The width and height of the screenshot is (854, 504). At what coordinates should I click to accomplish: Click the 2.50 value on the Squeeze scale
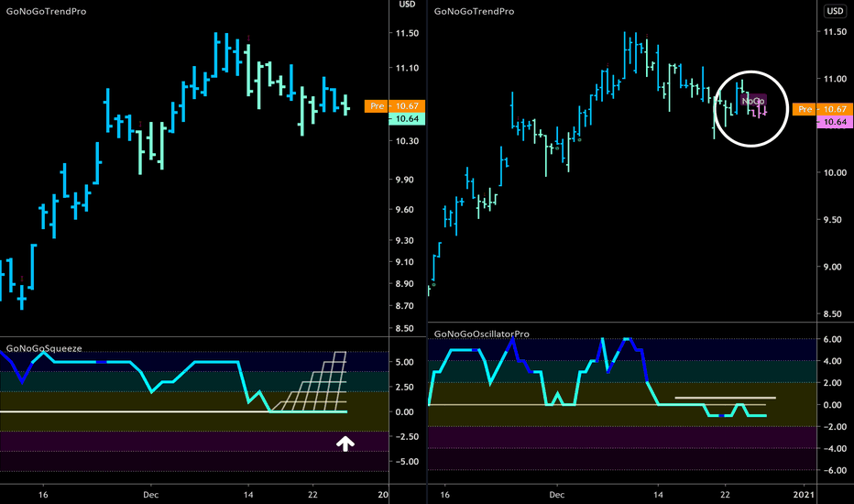click(407, 388)
